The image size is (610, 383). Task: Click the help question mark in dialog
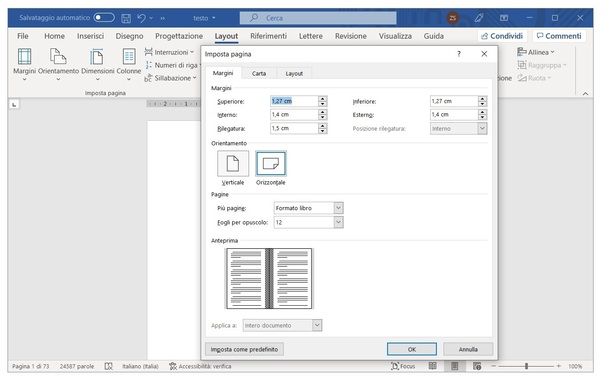pos(459,54)
